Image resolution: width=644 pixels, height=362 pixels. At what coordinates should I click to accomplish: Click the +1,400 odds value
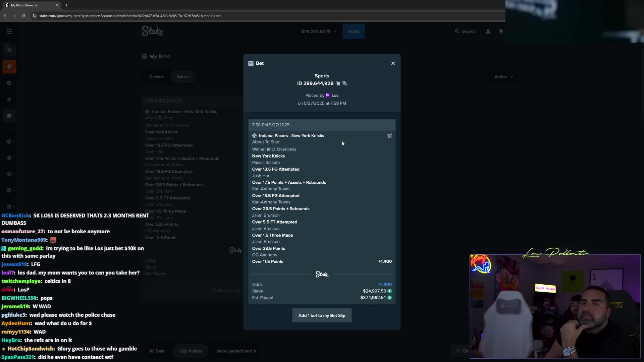(x=385, y=284)
